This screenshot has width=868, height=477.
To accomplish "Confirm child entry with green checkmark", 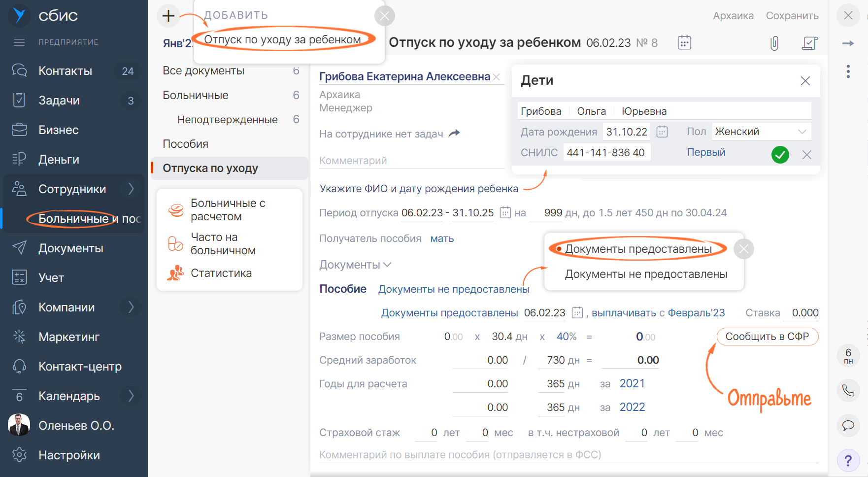I will coord(780,155).
